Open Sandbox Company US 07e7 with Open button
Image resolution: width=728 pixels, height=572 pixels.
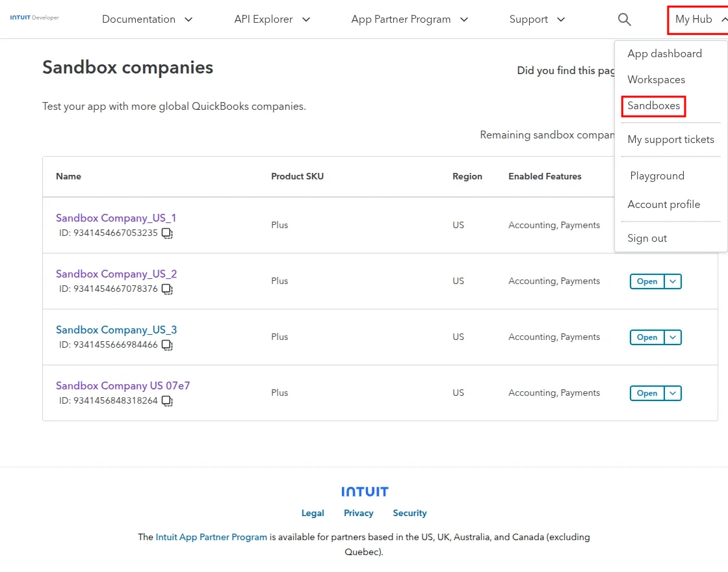tap(647, 393)
